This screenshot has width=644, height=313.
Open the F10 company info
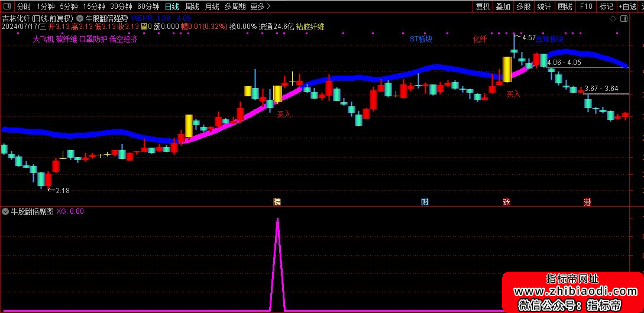[585, 6]
